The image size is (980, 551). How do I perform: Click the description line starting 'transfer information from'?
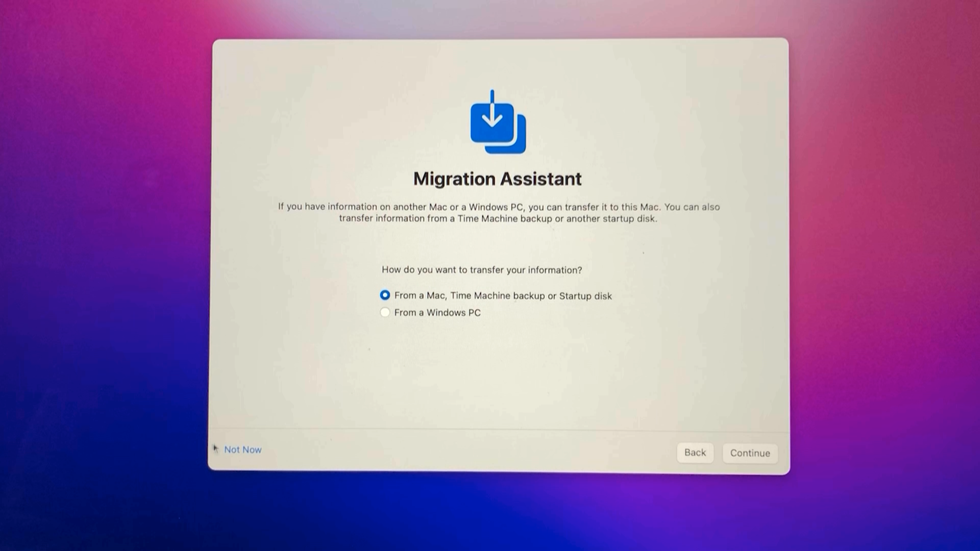[498, 218]
